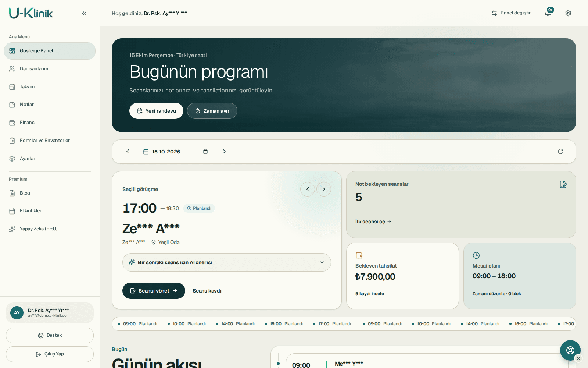Viewport: 588px width, 368px height.
Task: Open Notlar in sidebar
Action: pos(50,105)
